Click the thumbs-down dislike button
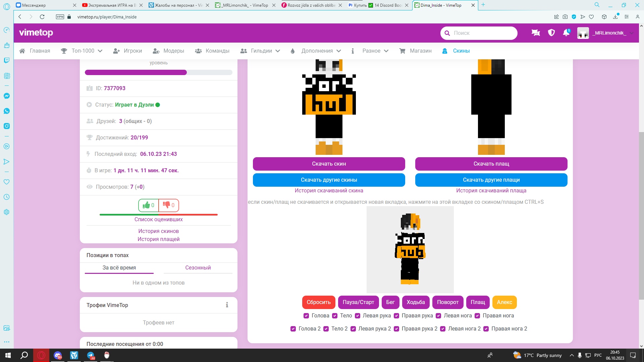The image size is (644, 362). 168,205
